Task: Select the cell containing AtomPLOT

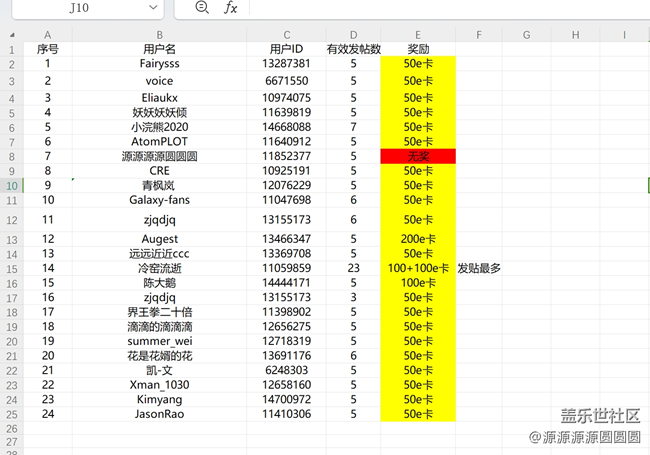Action: (x=159, y=141)
